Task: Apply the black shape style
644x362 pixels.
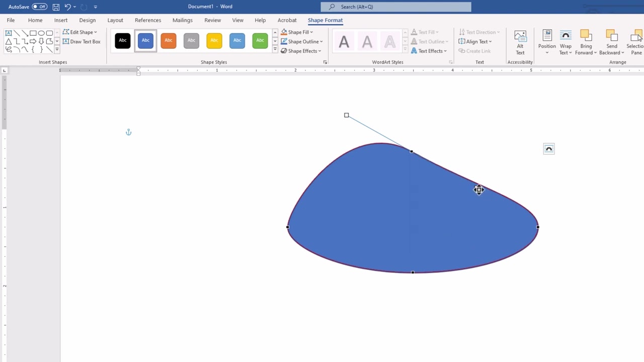Action: point(123,41)
